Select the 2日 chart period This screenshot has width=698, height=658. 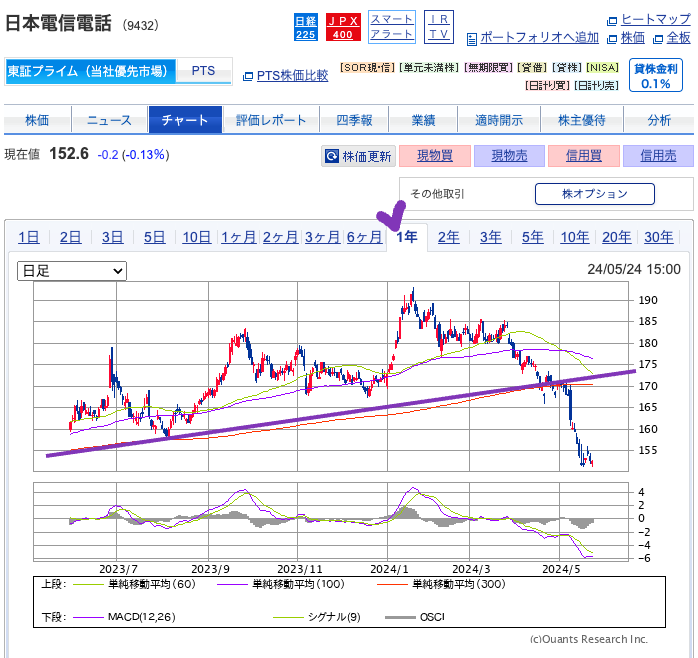click(70, 237)
